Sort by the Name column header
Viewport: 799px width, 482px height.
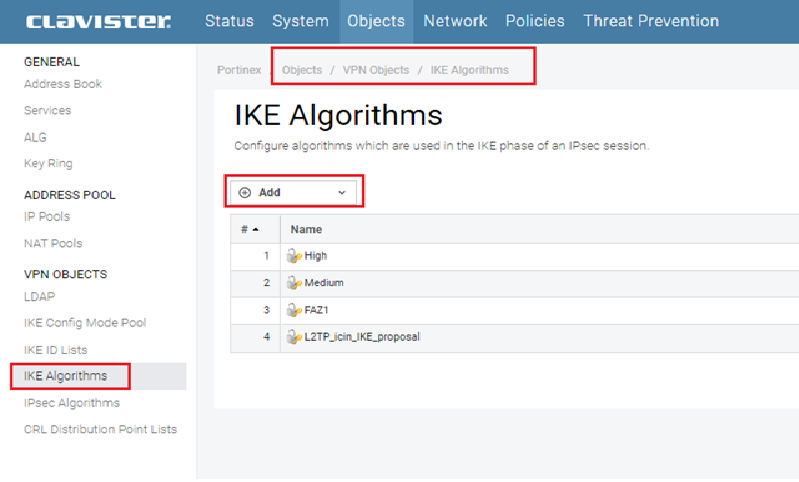click(305, 229)
